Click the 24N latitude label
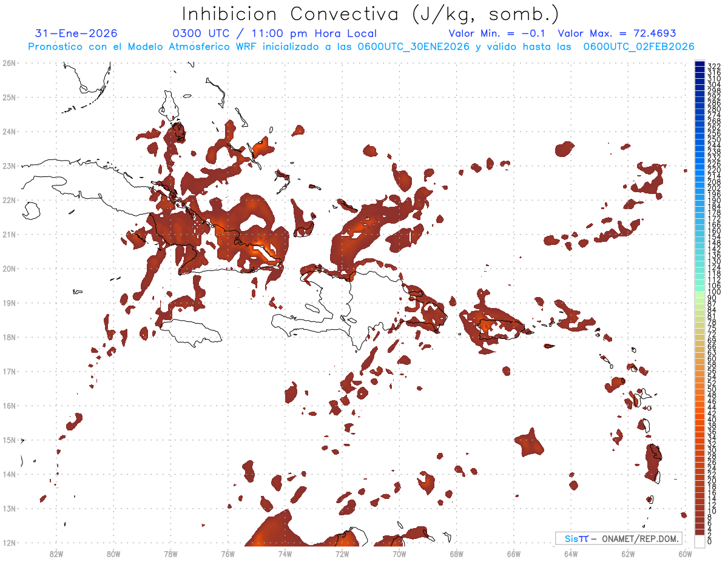The width and height of the screenshot is (728, 562). point(9,132)
